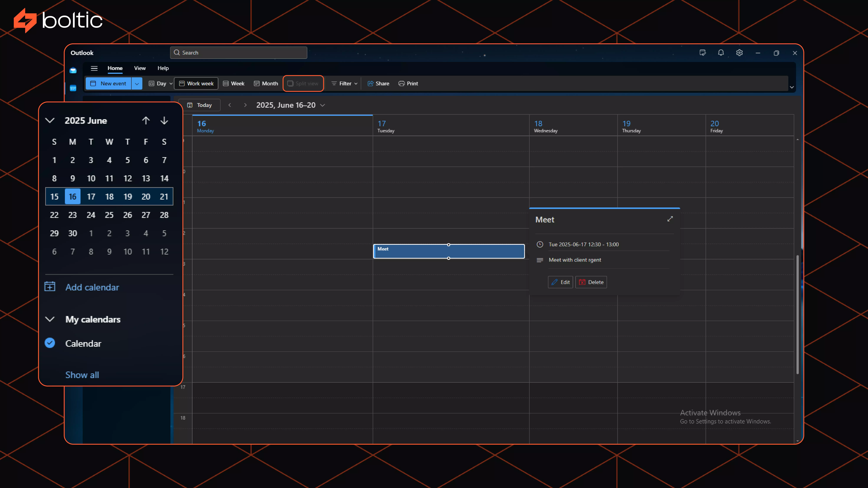Switch to Month view
This screenshot has height=488, width=868.
point(266,84)
